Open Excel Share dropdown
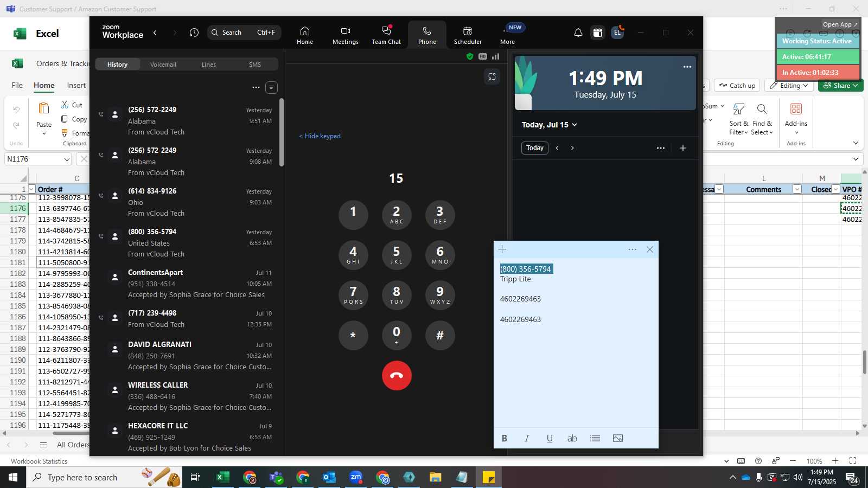868x488 pixels. 840,86
